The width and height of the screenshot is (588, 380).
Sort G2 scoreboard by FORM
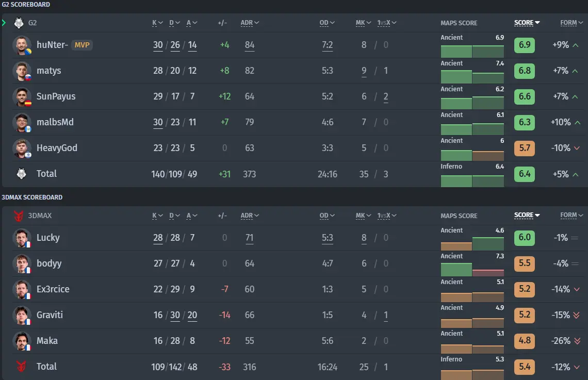(571, 23)
